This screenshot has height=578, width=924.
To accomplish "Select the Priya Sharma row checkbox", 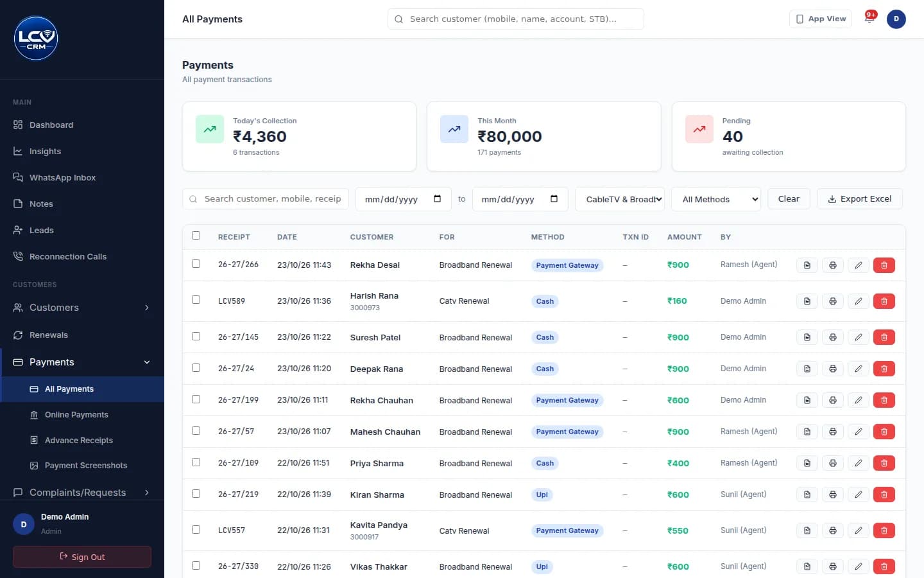I will point(196,462).
